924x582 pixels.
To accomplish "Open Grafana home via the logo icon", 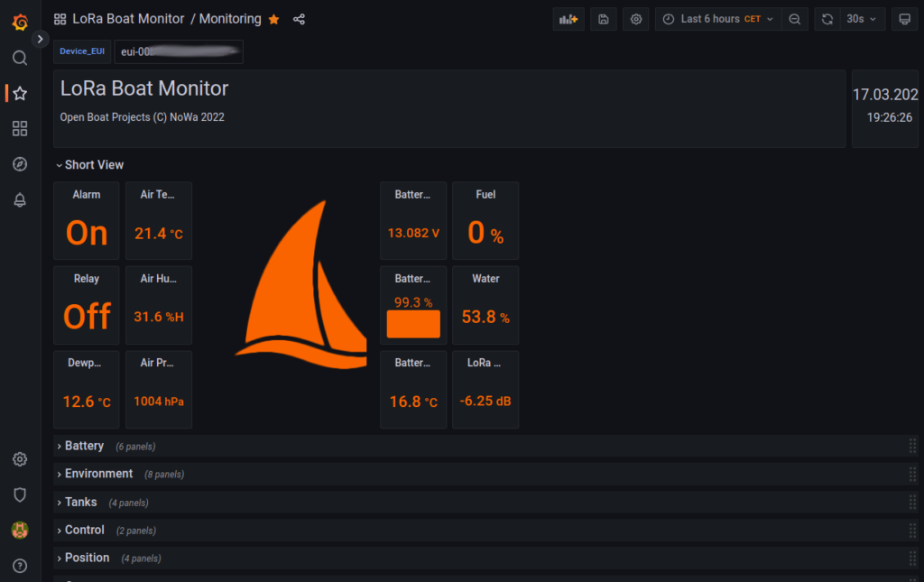I will (x=19, y=22).
